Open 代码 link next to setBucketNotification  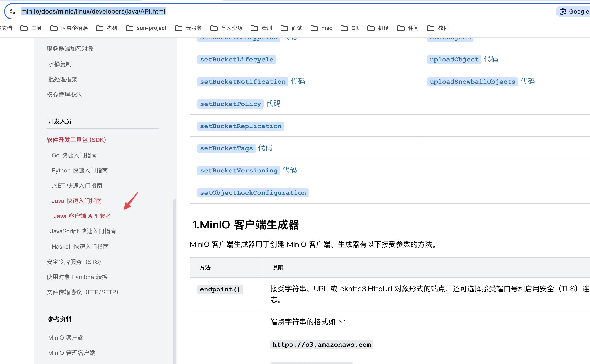tap(298, 81)
